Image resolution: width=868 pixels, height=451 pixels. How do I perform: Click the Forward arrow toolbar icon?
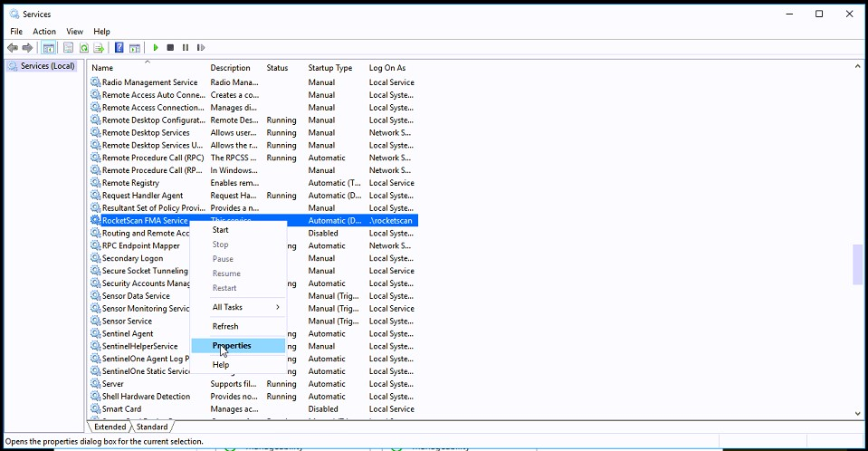click(27, 48)
